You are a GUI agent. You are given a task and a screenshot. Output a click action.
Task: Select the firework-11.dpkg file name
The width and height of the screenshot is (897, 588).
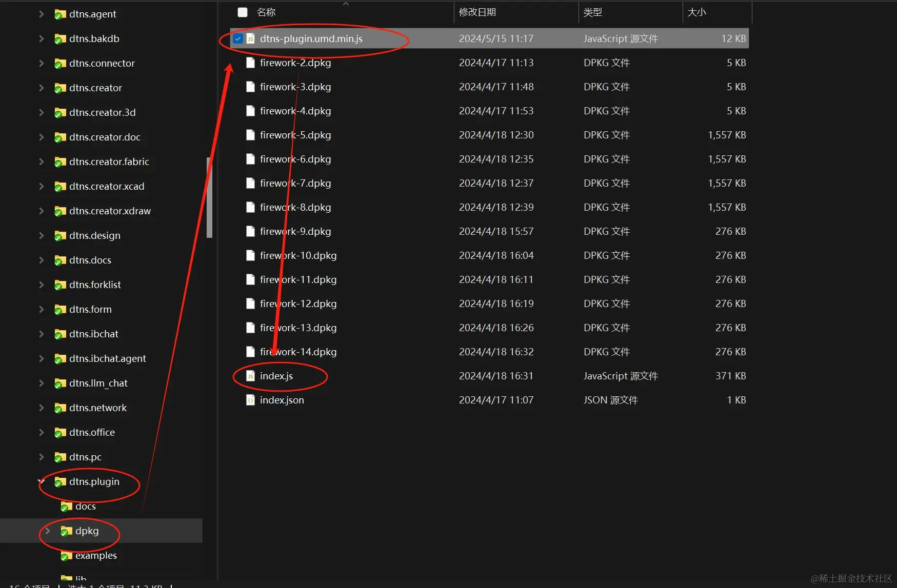pos(298,279)
